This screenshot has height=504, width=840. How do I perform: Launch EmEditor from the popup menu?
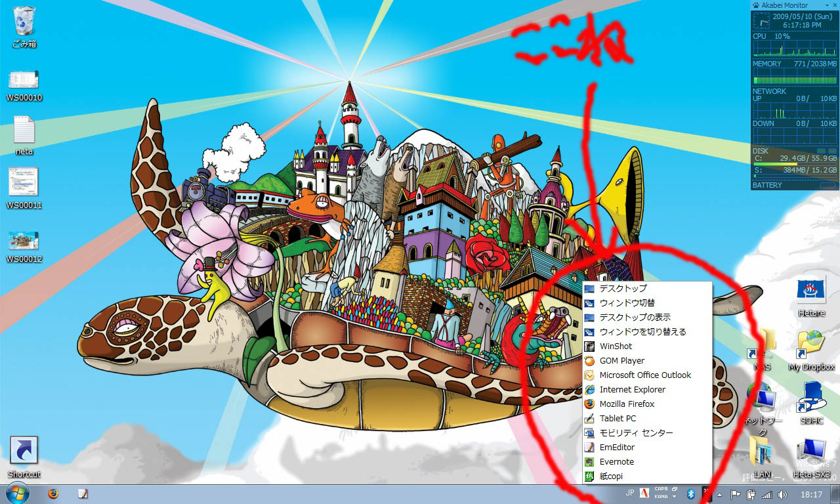click(x=647, y=447)
